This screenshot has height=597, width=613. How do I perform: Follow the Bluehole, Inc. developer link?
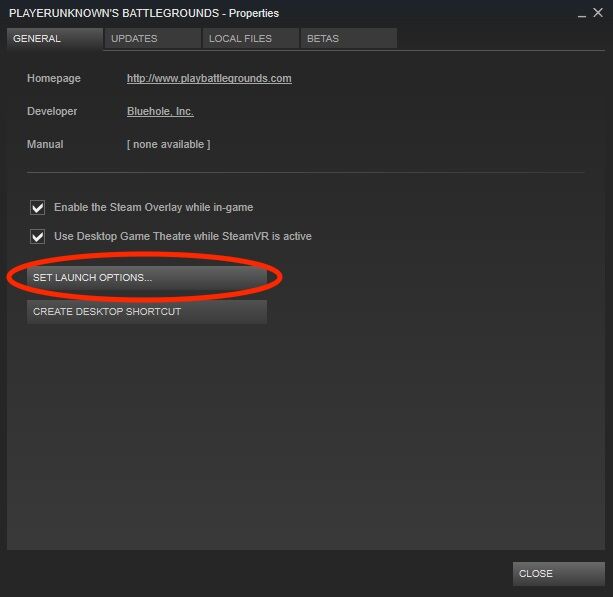(x=160, y=111)
